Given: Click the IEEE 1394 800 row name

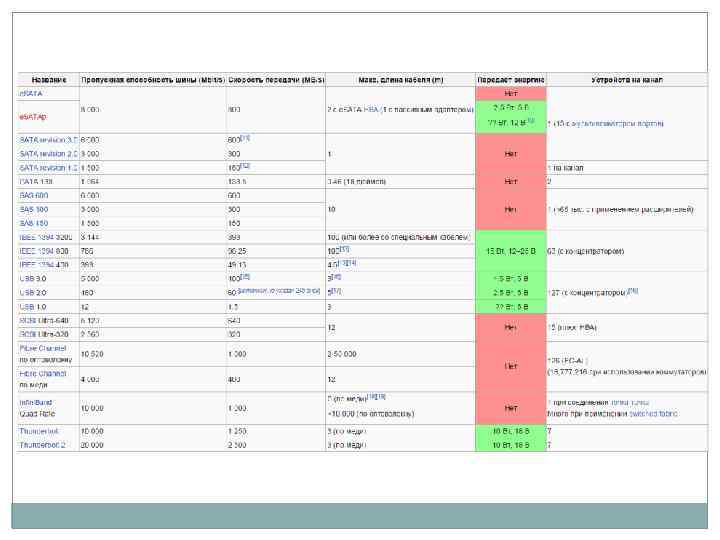Looking at the screenshot, I should [44, 251].
